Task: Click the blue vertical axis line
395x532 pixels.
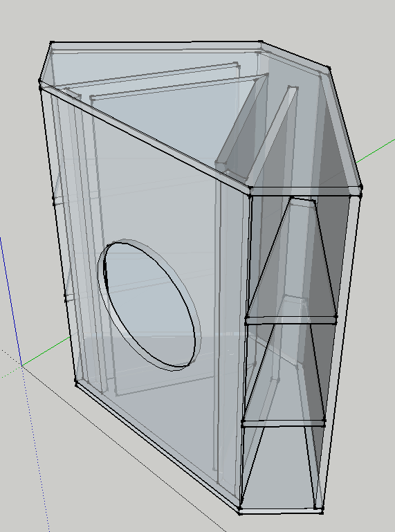Action: [x=11, y=302]
